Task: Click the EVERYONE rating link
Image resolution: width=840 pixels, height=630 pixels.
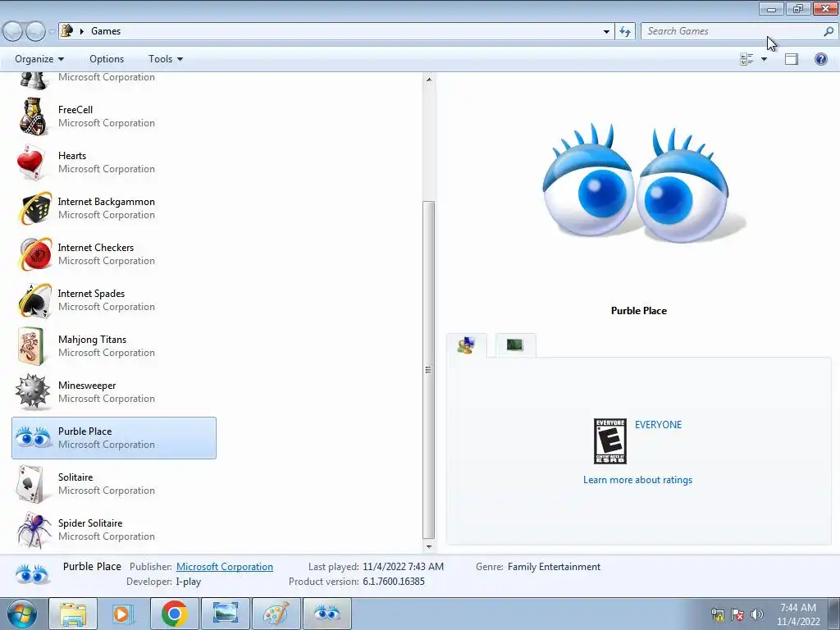Action: (659, 425)
